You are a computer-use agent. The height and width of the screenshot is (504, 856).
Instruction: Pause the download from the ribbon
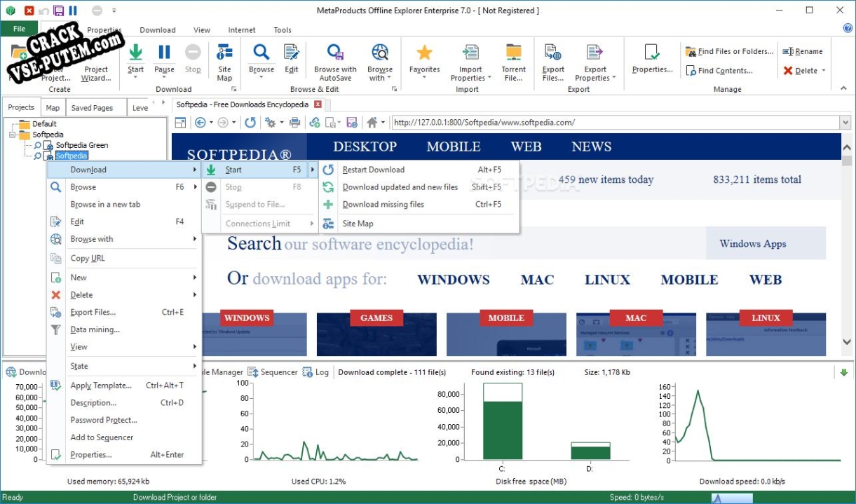(x=164, y=53)
